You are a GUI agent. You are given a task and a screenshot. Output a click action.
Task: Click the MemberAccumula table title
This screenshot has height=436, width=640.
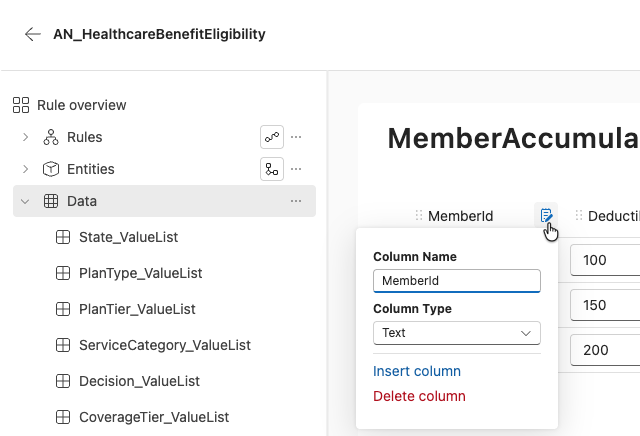pyautogui.click(x=513, y=138)
